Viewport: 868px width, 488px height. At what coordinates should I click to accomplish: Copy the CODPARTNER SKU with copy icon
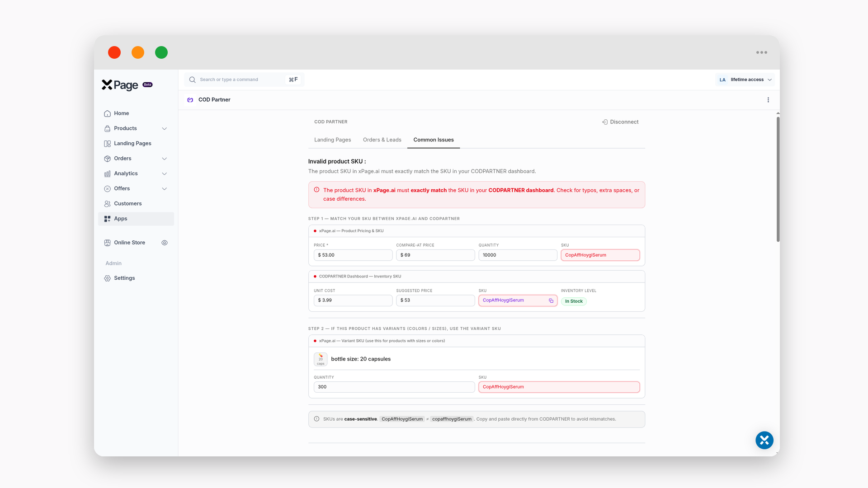click(551, 300)
